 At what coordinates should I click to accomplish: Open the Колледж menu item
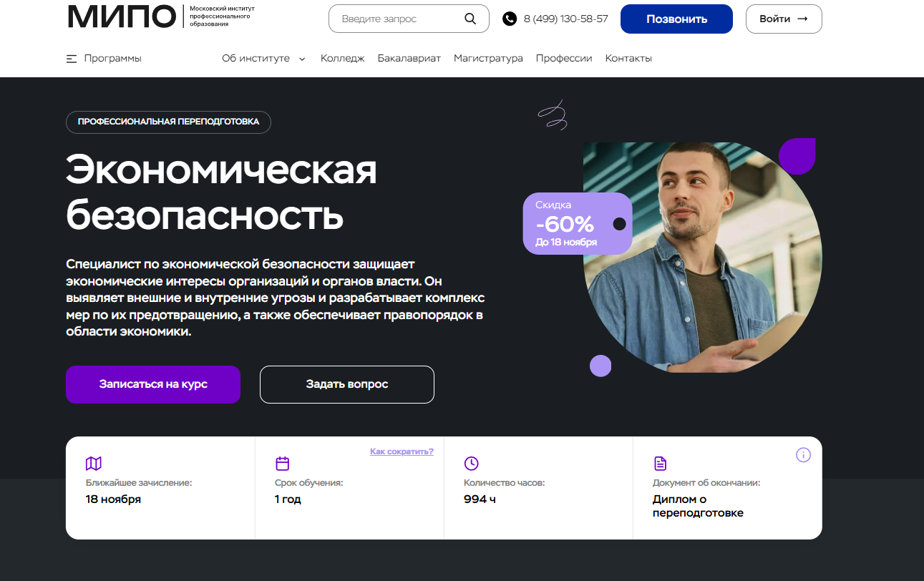click(343, 59)
